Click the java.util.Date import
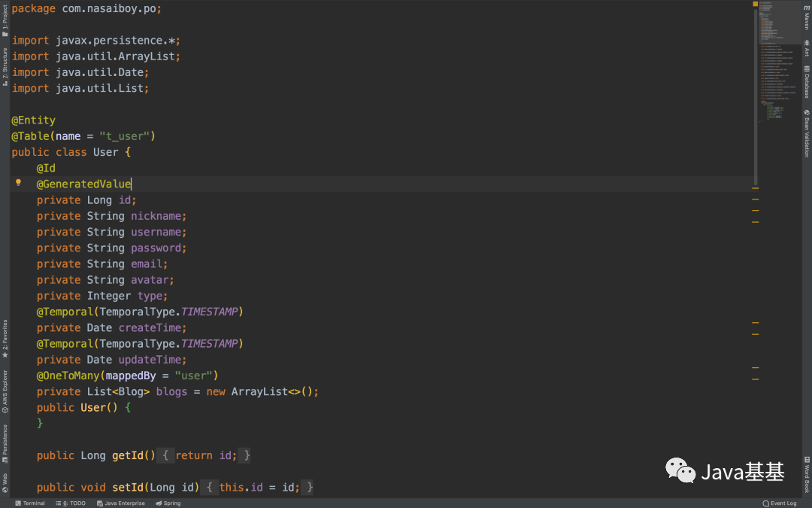This screenshot has height=508, width=812. tap(99, 72)
